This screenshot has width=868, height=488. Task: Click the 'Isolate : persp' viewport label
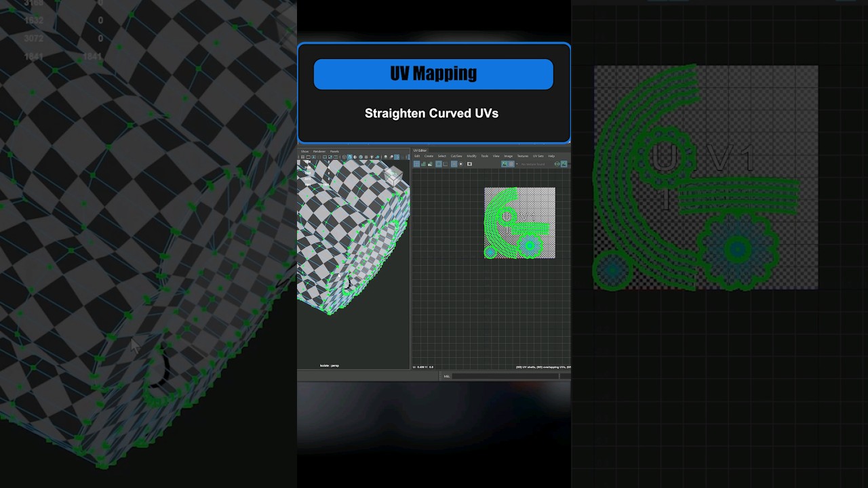[x=330, y=366]
